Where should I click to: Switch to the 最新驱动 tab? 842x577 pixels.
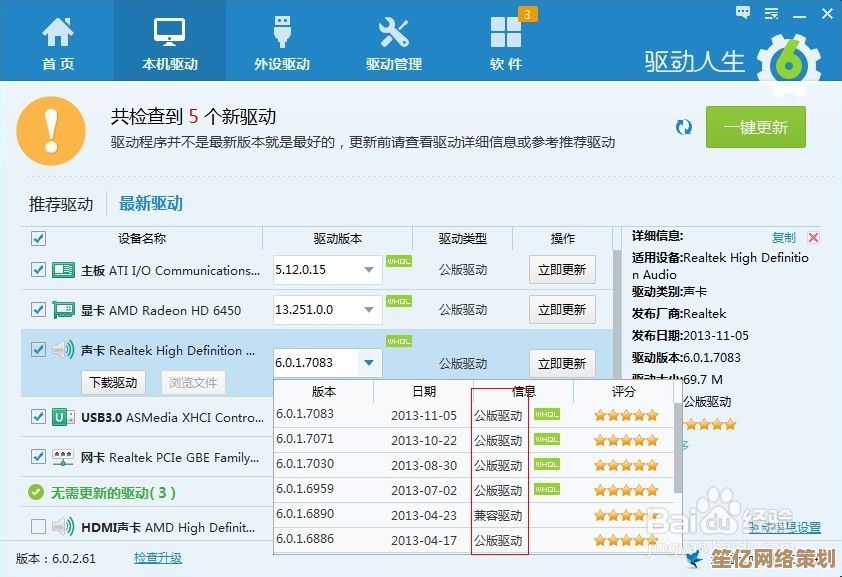tap(151, 203)
